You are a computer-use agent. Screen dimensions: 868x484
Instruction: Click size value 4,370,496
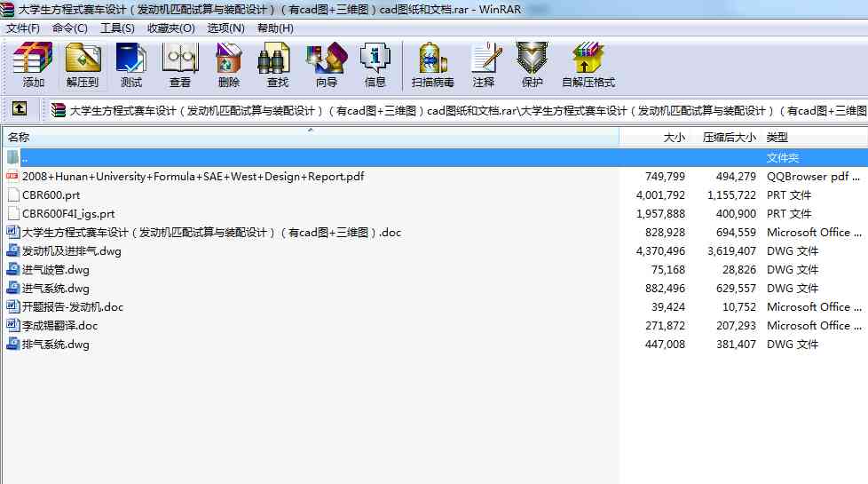click(660, 250)
